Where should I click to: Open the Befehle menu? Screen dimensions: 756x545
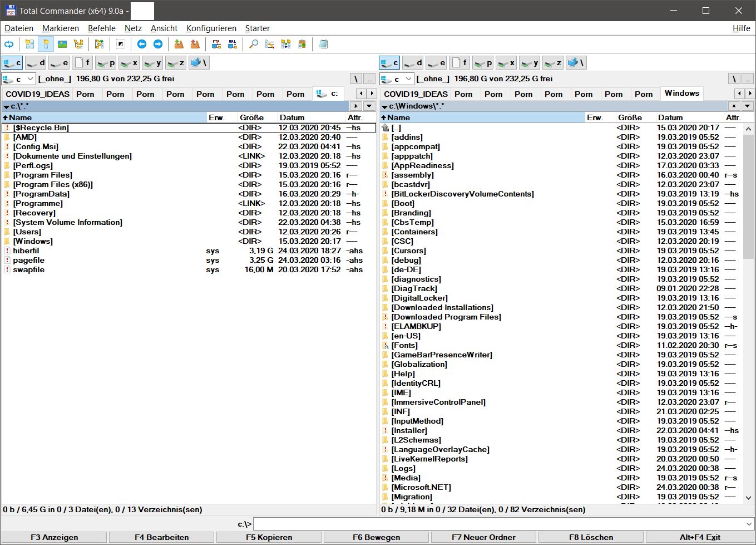coord(102,28)
